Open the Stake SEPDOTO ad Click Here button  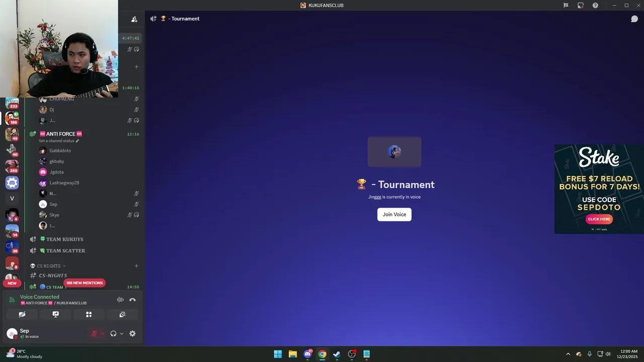[x=599, y=219]
